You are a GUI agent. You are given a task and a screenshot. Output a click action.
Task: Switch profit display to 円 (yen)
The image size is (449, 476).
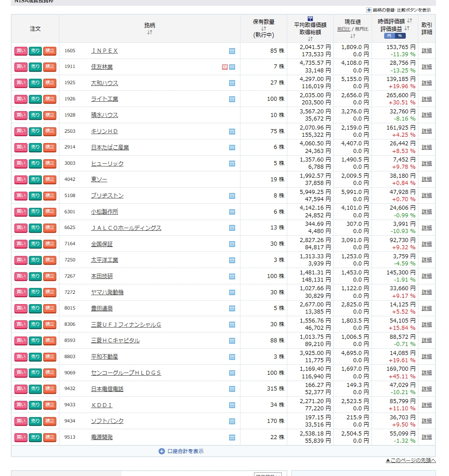(x=389, y=36)
